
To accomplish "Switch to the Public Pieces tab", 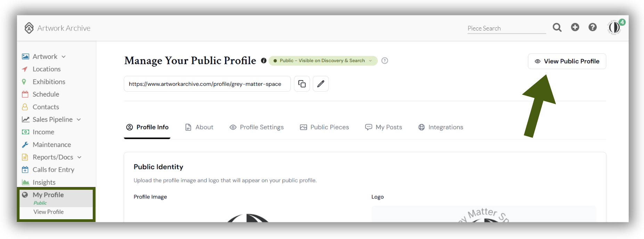I will (324, 127).
